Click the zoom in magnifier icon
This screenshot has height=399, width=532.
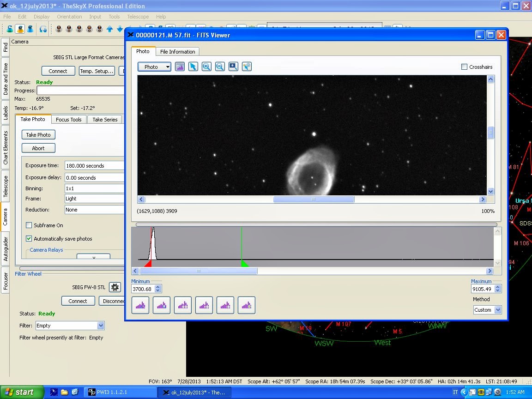(206, 66)
